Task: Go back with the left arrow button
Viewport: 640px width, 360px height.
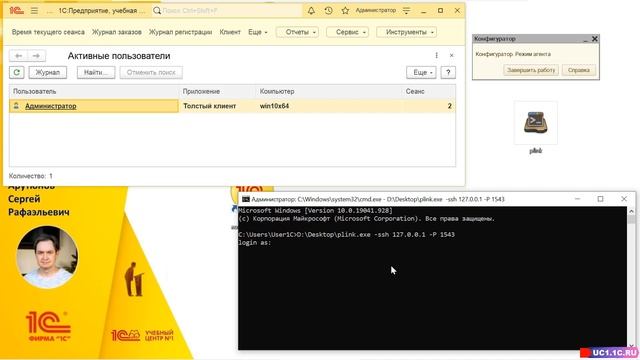Action: pos(18,56)
